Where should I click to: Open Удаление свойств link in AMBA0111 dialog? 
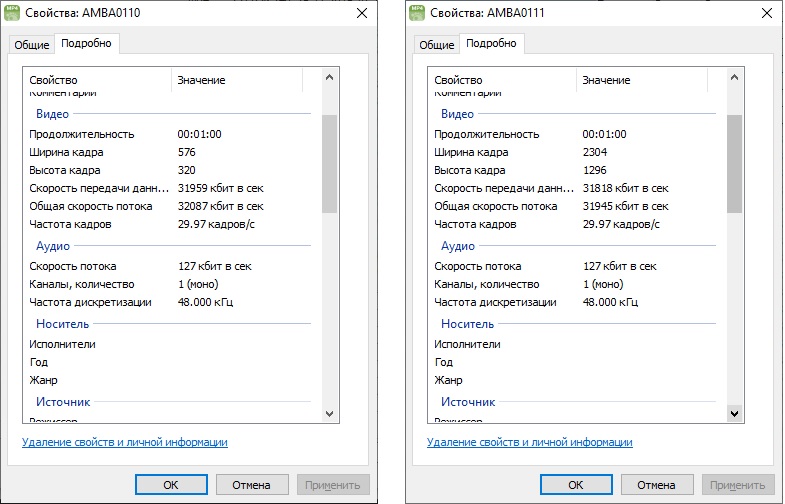tap(530, 442)
